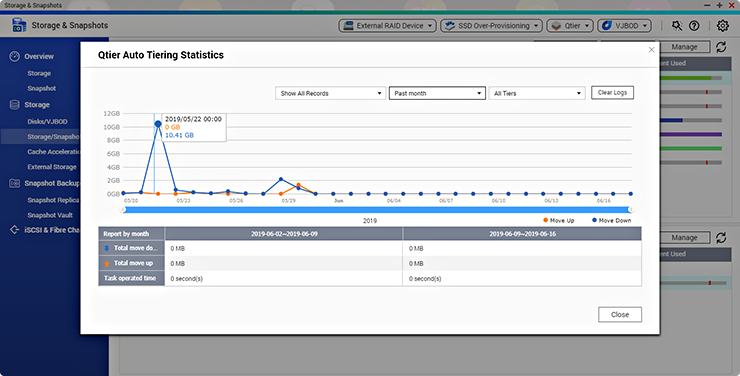Click the Close button in dialog
The image size is (740, 376).
click(620, 315)
